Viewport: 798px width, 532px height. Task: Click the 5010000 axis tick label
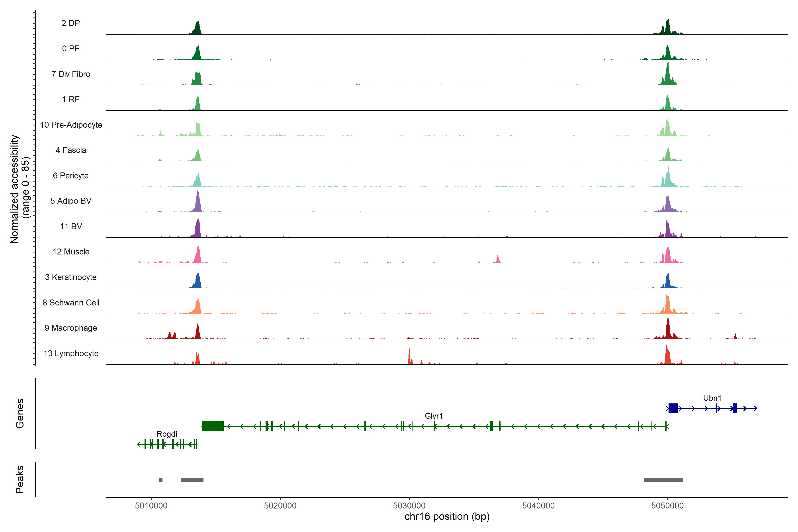pos(151,506)
